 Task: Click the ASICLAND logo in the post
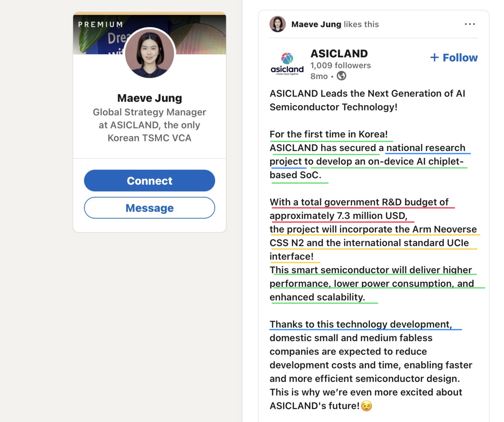pyautogui.click(x=287, y=64)
